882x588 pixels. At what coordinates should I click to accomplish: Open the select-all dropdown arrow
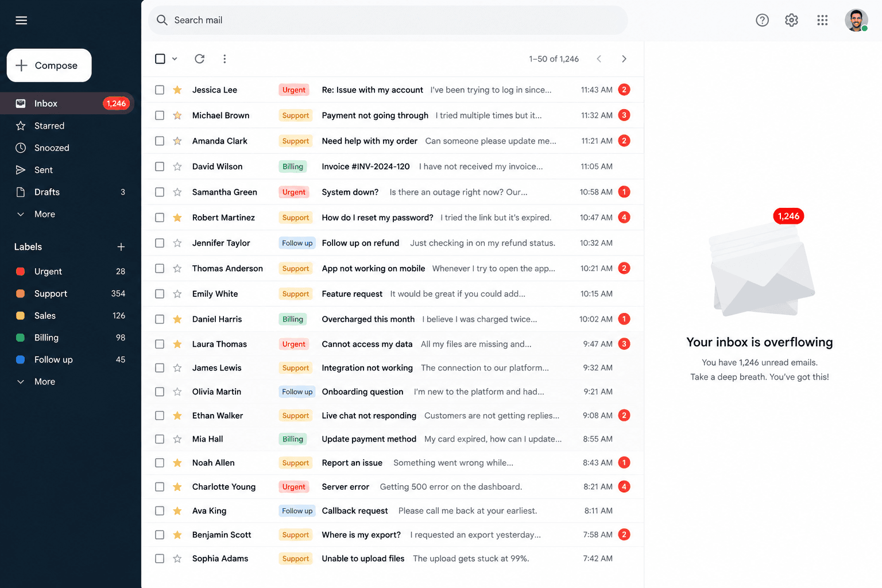pos(175,59)
